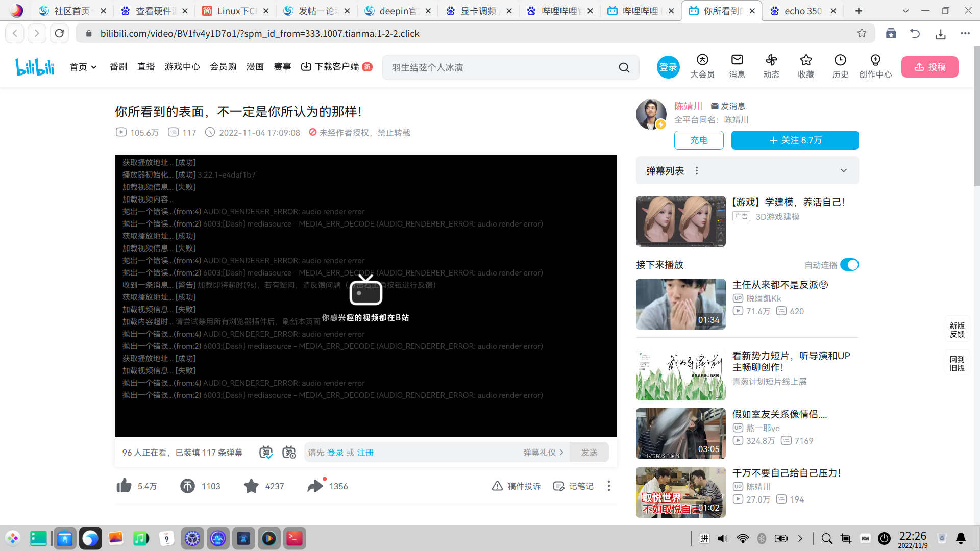Click the 充电 button

pos(699,140)
